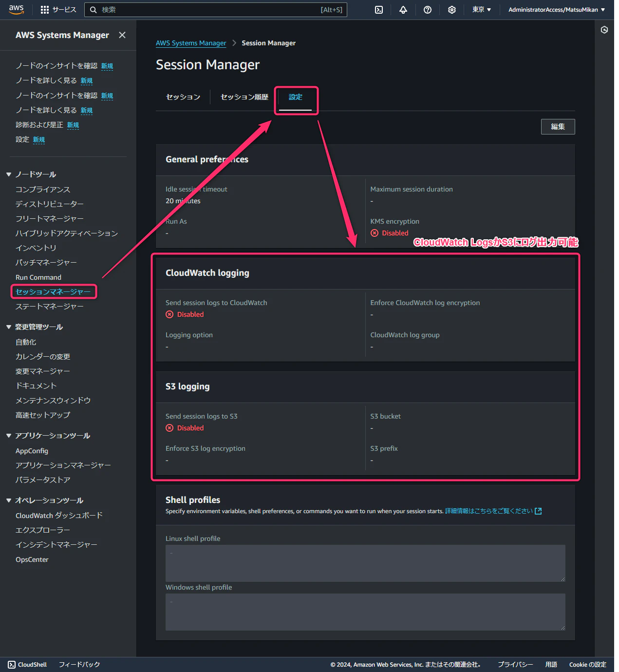Open メンテナンスウィンドウ in the sidebar
The height and width of the screenshot is (672, 619).
53,401
